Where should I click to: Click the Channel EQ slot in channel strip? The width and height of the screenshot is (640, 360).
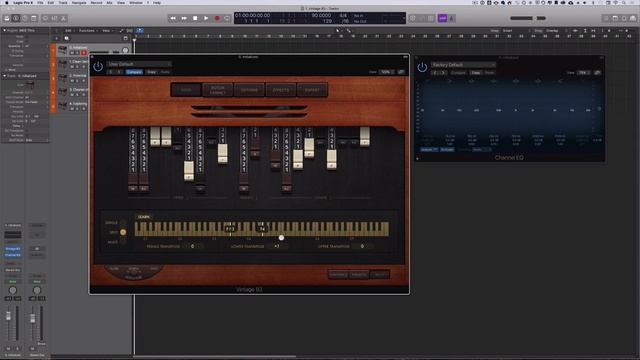click(x=13, y=255)
